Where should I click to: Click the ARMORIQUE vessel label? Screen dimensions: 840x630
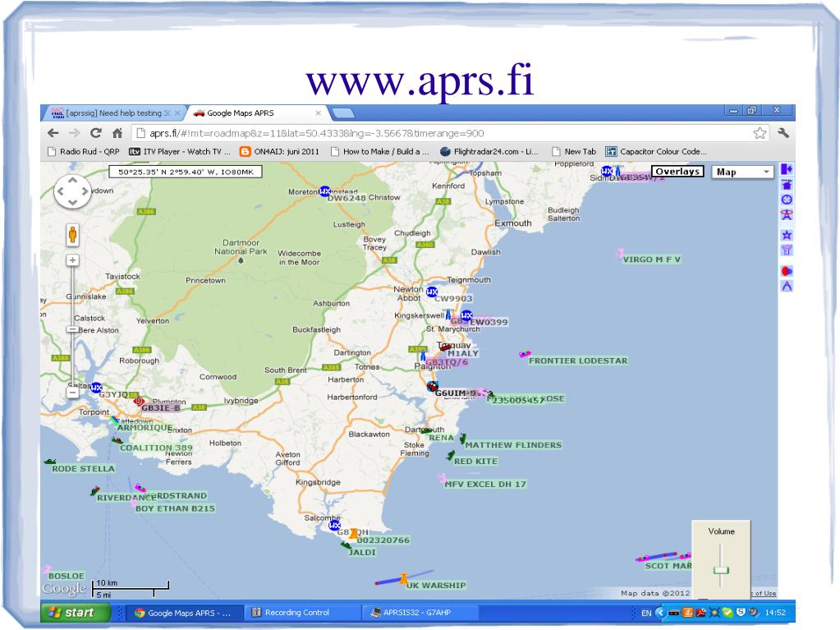point(145,427)
